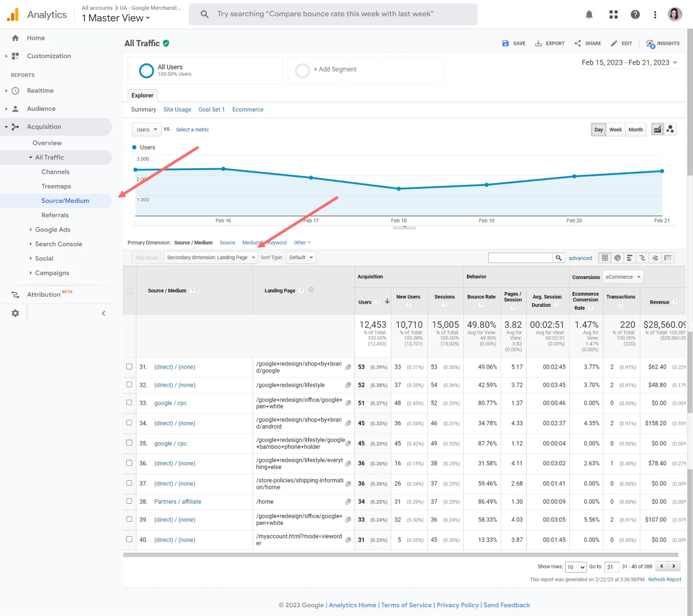This screenshot has width=693, height=616.
Task: Open the date range Feb 15 - Feb 21 picker
Action: click(x=629, y=63)
